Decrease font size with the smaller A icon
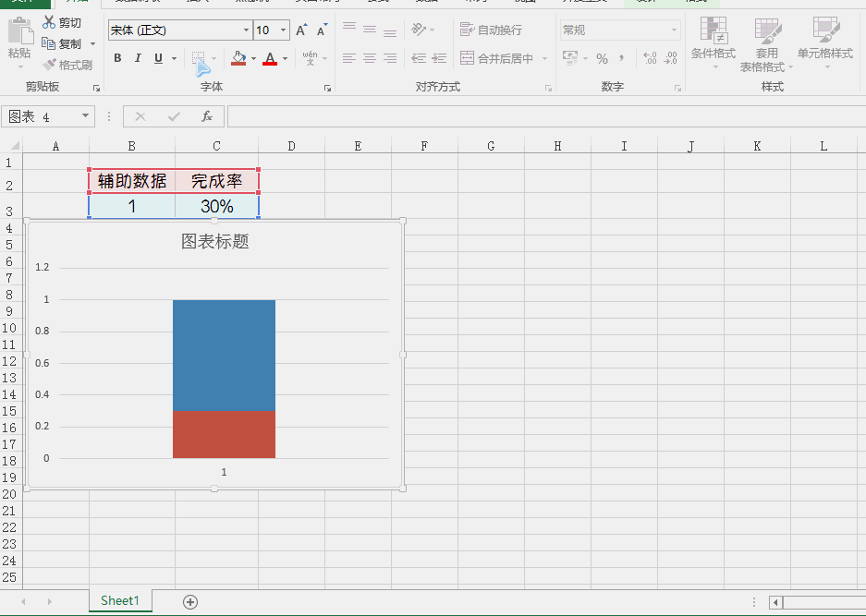This screenshot has width=866, height=616. click(322, 30)
